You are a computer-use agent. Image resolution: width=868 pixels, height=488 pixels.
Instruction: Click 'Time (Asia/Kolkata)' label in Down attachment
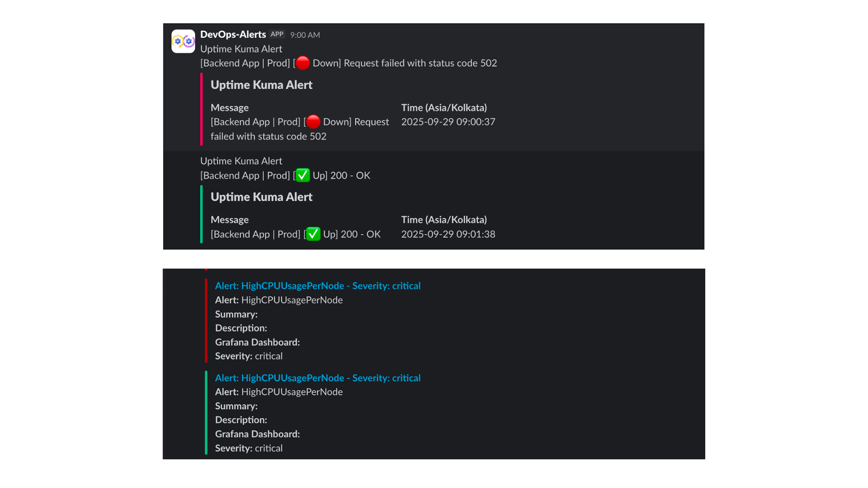click(444, 107)
